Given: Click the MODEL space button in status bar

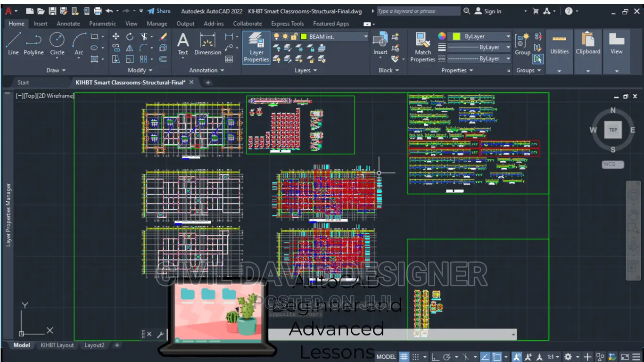Looking at the screenshot, I should point(386,357).
